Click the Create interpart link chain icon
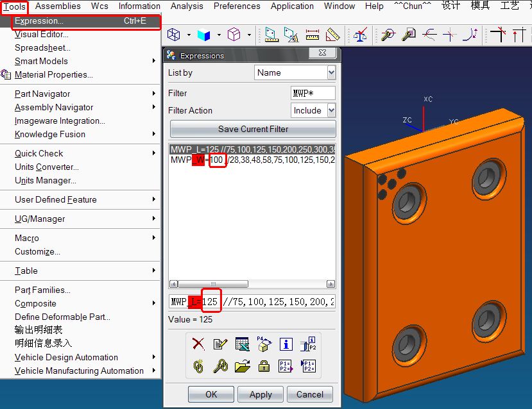Viewport: 532px width, 409px height. 198,366
